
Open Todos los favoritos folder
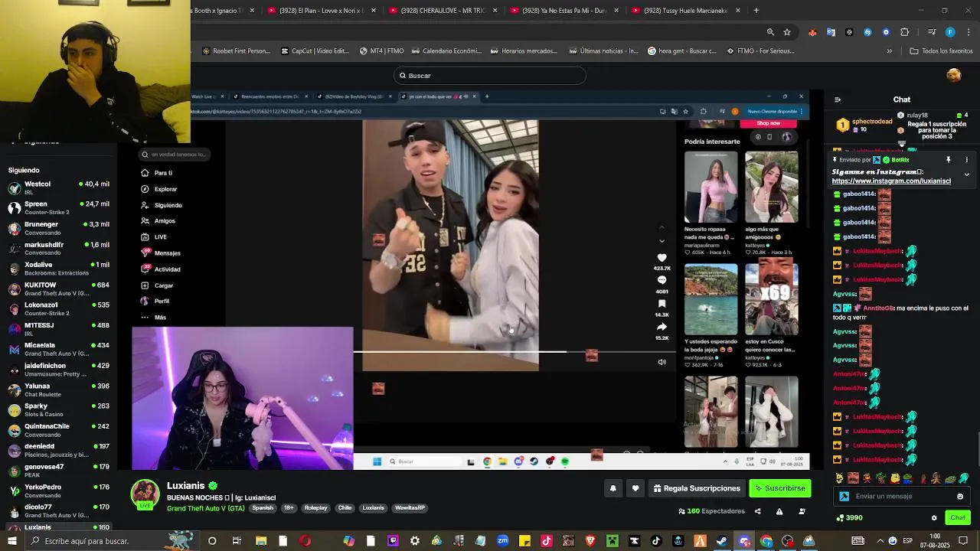[941, 51]
